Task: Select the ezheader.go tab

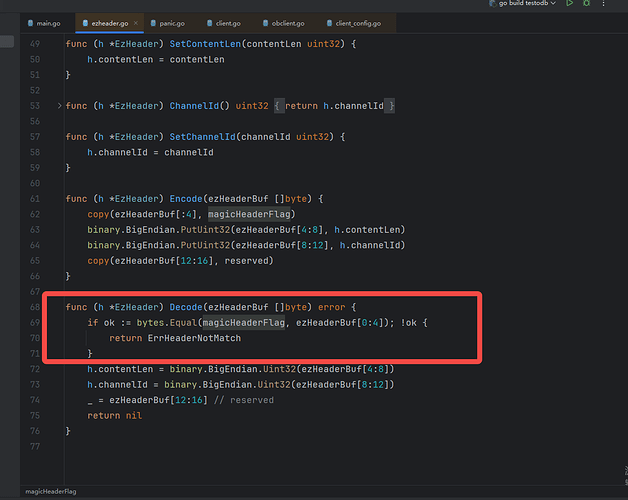Action: coord(110,23)
